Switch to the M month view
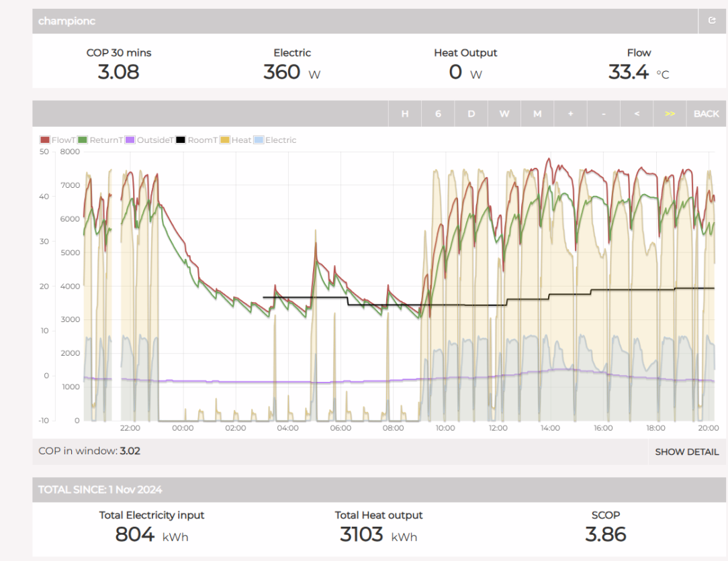Viewport: 728px width, 561px height. tap(537, 113)
